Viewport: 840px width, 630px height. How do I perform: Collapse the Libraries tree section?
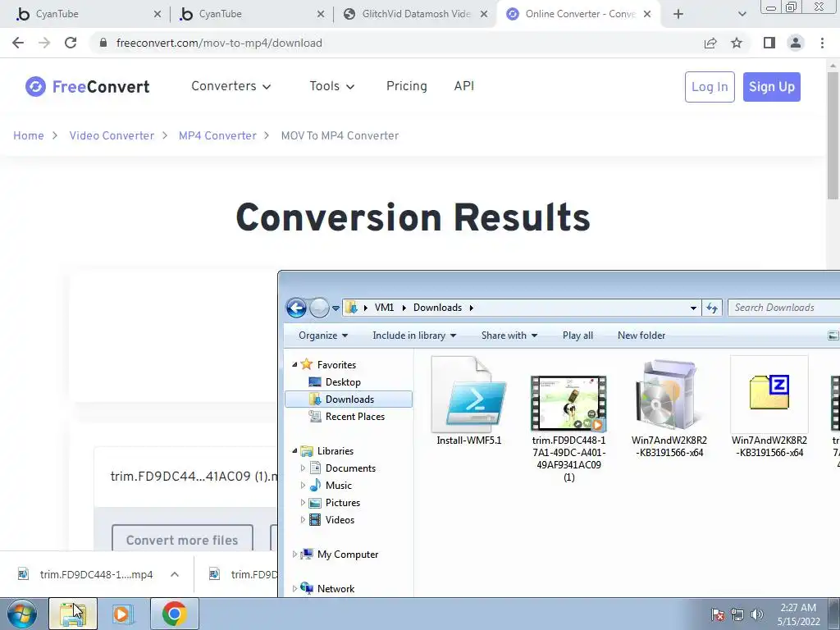tap(294, 451)
